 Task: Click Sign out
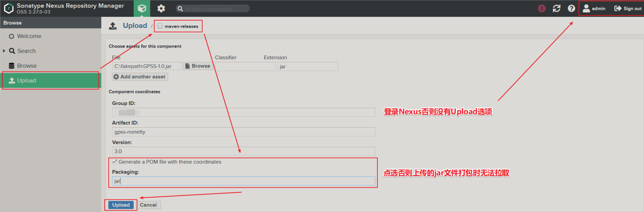(628, 8)
